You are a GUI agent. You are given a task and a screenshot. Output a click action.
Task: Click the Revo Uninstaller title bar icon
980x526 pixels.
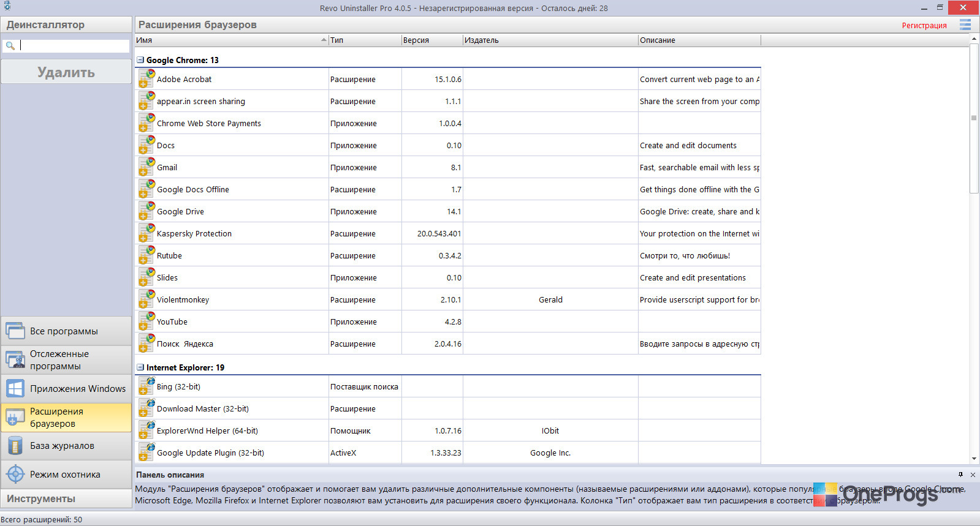click(7, 6)
